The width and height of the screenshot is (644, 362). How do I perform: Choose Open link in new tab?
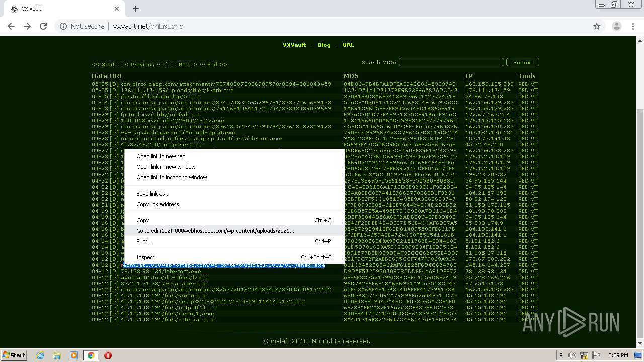point(234,156)
